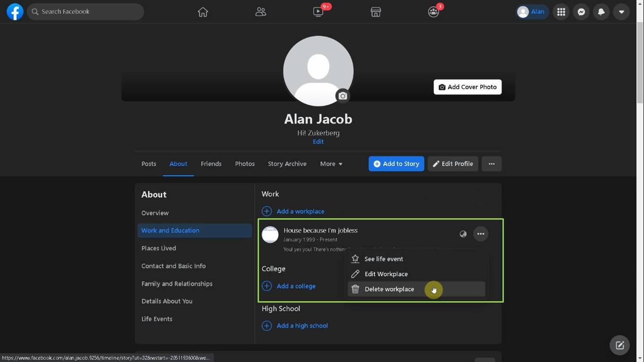Click the Add Cover Photo button
Screen dimensions: 644x362
pyautogui.click(x=468, y=87)
